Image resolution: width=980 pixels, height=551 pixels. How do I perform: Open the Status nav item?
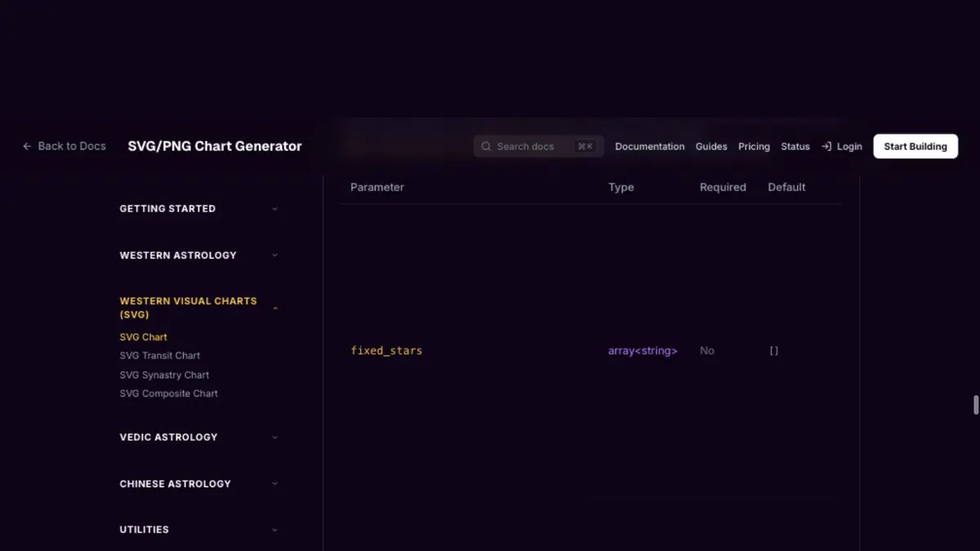795,146
